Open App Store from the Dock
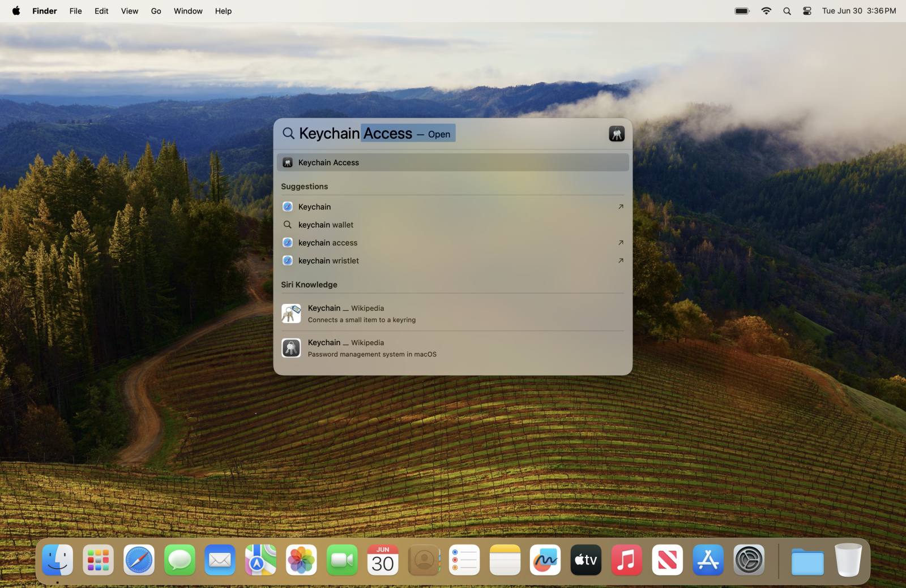Viewport: 906px width, 588px height. [x=708, y=560]
